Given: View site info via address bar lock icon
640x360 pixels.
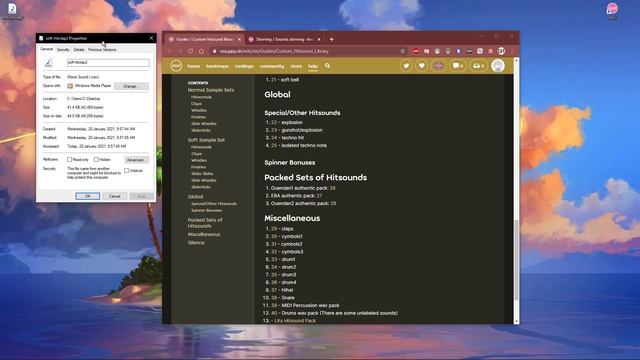Looking at the screenshot, I should pyautogui.click(x=214, y=51).
